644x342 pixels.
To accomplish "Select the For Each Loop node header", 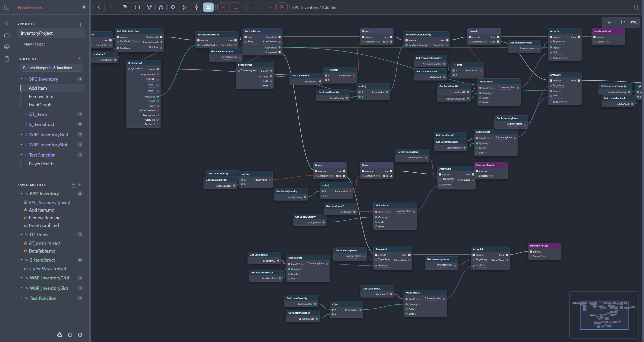I will [262, 31].
